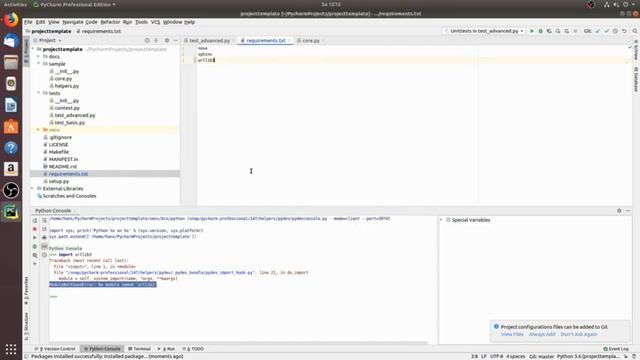This screenshot has width=640, height=360.
Task: Click locate/scroll-from-source icon in Project panel
Action: point(147,40)
